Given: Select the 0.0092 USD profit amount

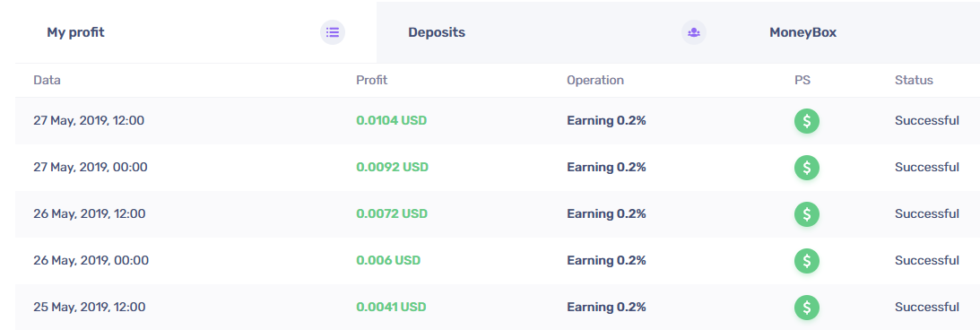Looking at the screenshot, I should coord(392,168).
